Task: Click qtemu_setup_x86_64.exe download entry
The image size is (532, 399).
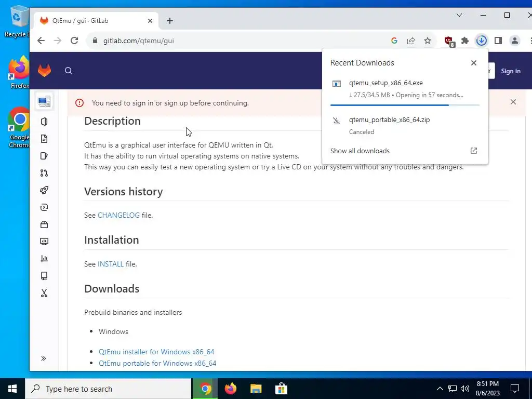Action: (x=405, y=89)
